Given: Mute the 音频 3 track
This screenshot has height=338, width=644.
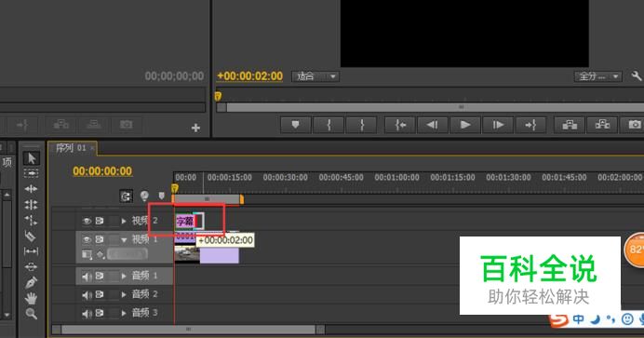Looking at the screenshot, I should (x=87, y=314).
